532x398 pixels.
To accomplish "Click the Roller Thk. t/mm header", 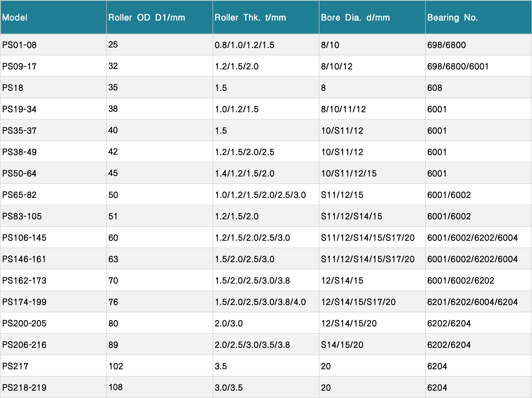I will point(250,17).
